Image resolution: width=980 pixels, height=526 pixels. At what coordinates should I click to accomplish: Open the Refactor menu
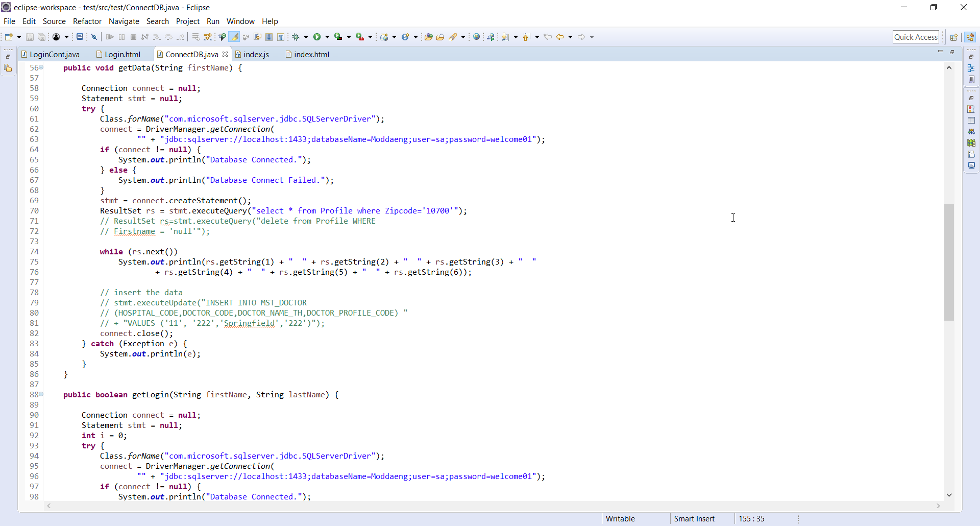click(x=87, y=21)
